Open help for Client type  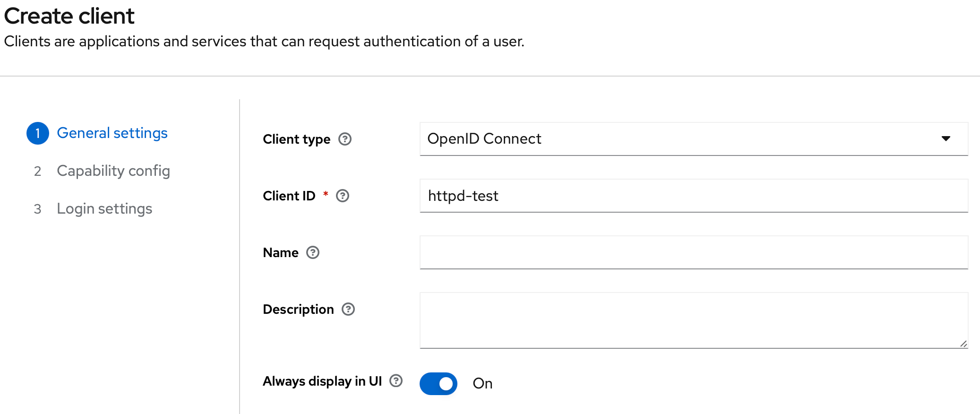pos(345,139)
